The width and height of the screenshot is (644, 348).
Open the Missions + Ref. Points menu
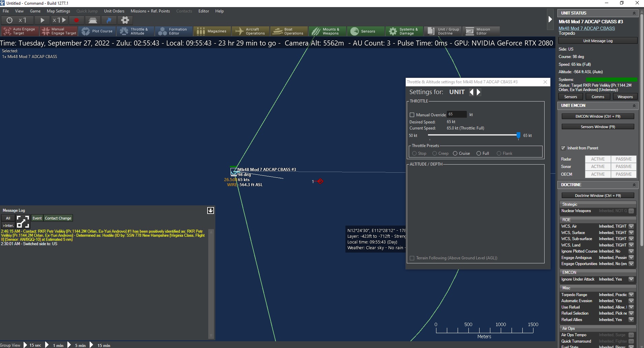[x=150, y=11]
